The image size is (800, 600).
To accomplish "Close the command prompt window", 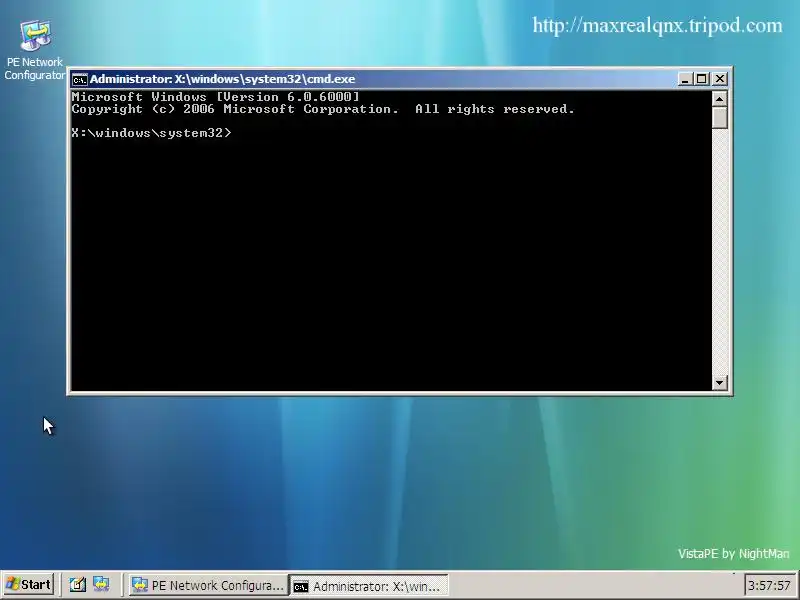I will 720,79.
